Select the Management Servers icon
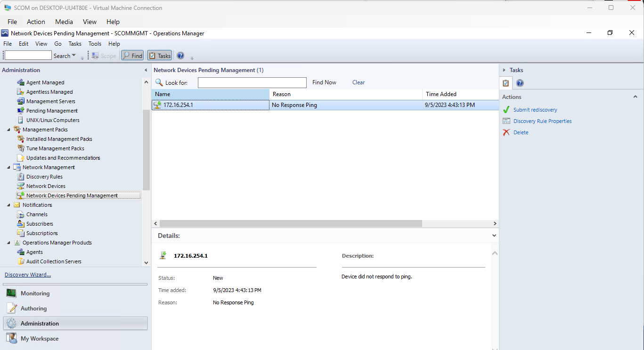644x350 pixels. pyautogui.click(x=20, y=101)
